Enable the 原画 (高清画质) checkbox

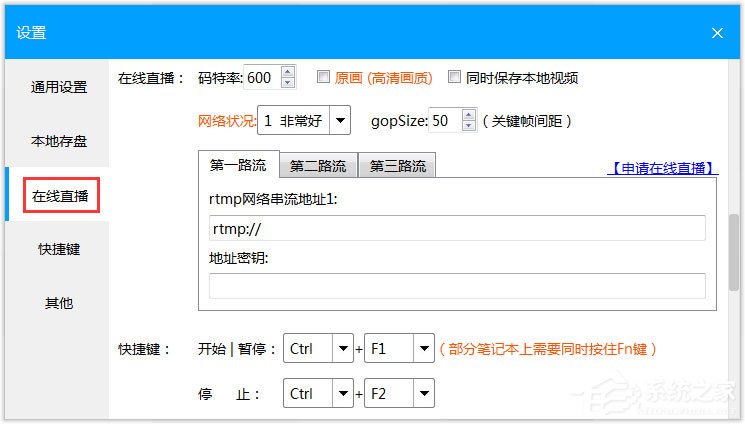(324, 77)
